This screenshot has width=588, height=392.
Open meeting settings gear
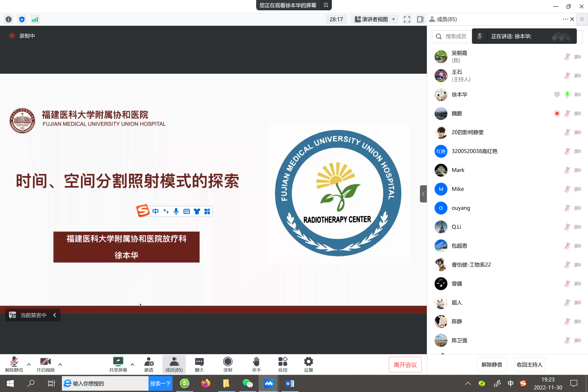pos(308,364)
